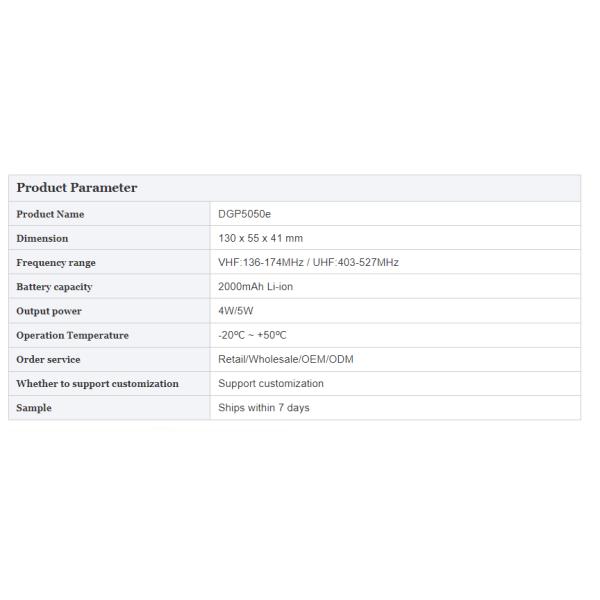600x600 pixels.
Task: Click the 2000mAh Li-ion value
Action: pos(255,287)
